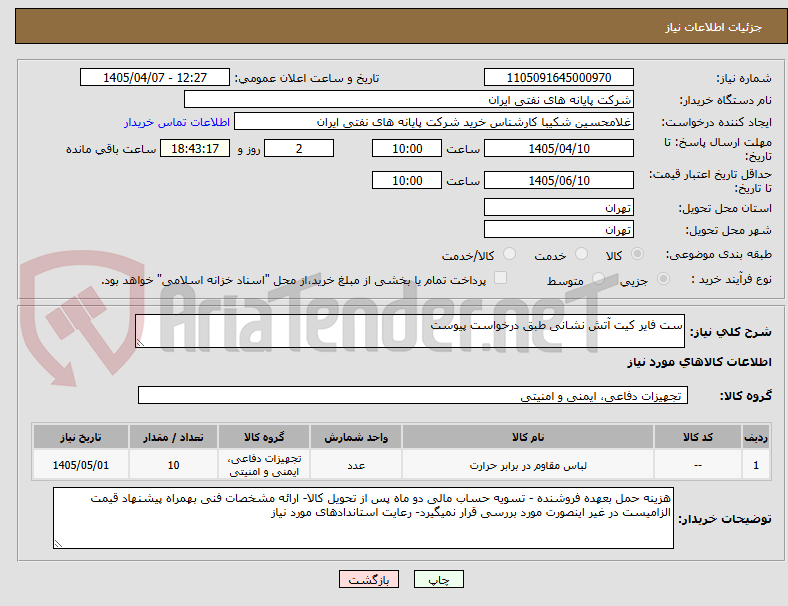Click the ردیف column header
The height and width of the screenshot is (606, 788).
click(x=755, y=437)
